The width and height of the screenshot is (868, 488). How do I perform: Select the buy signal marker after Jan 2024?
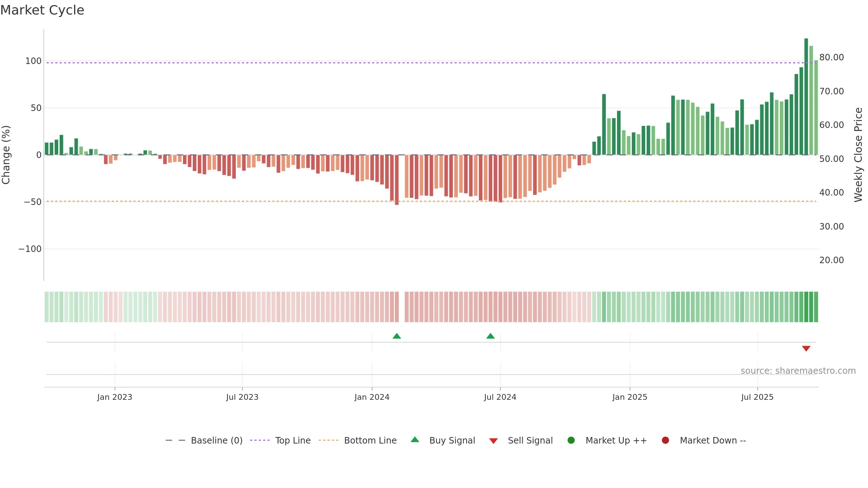point(397,336)
